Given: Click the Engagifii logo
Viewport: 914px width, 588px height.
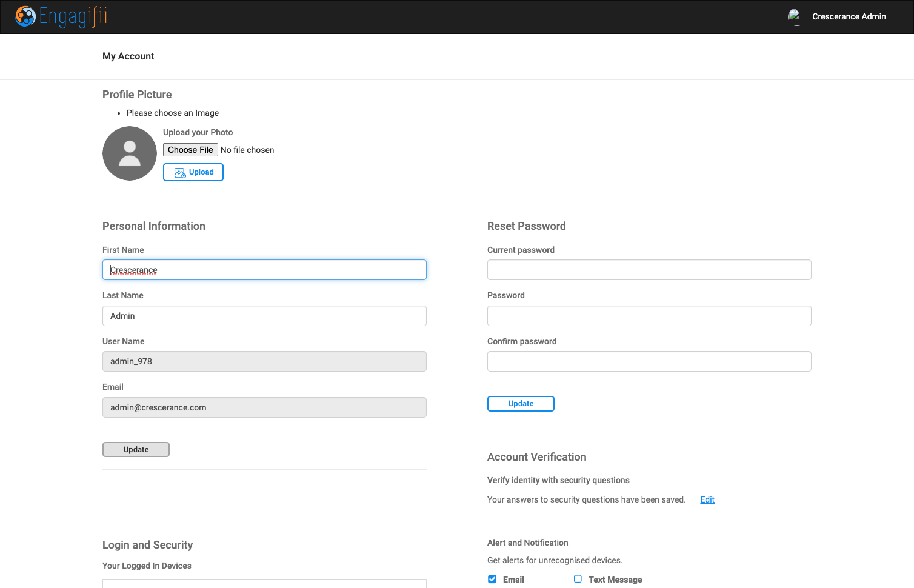Looking at the screenshot, I should tap(61, 16).
